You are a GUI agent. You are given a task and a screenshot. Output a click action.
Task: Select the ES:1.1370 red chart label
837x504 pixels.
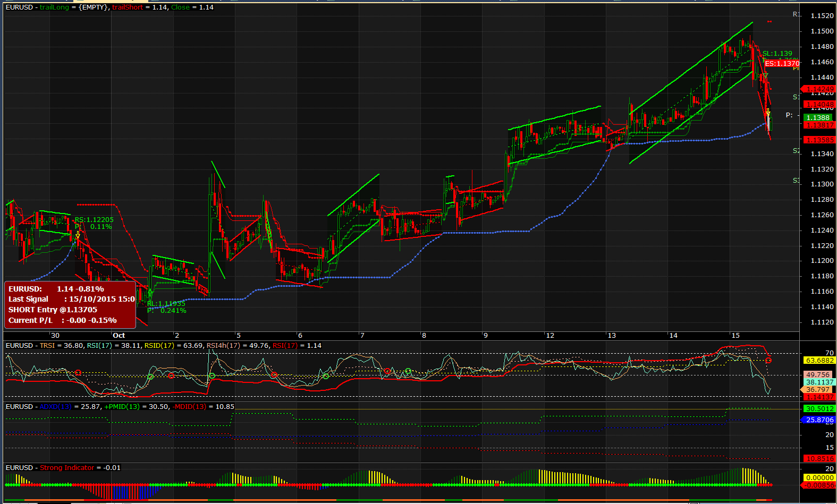coord(782,63)
